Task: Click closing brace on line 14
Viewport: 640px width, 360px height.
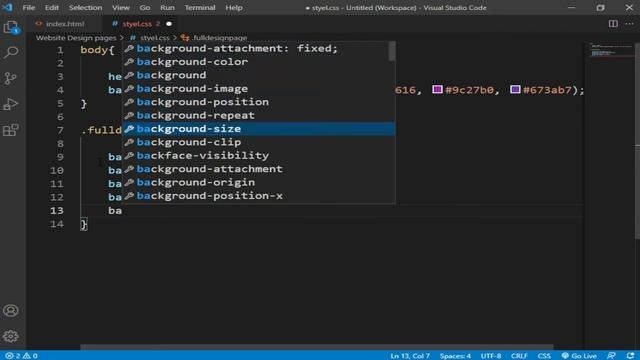Action: tap(84, 224)
